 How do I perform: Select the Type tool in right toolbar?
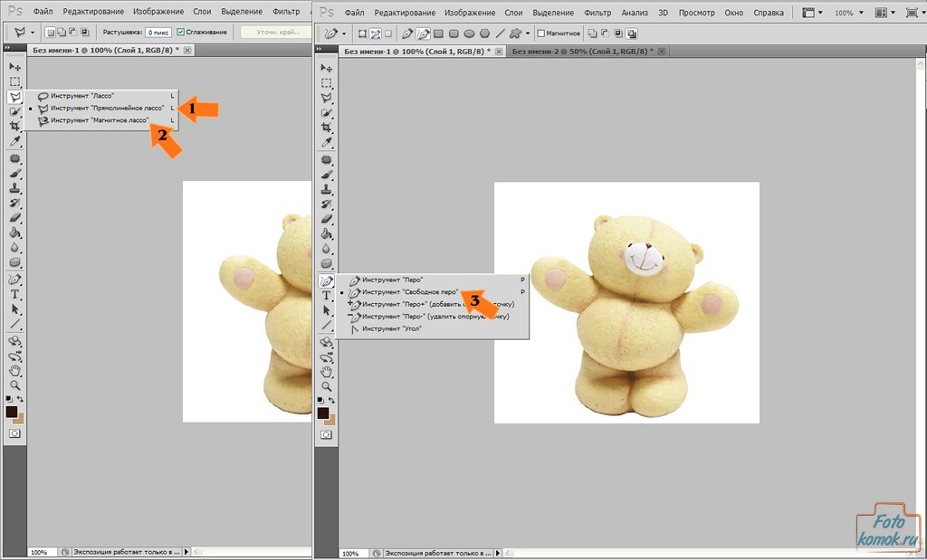tap(326, 295)
